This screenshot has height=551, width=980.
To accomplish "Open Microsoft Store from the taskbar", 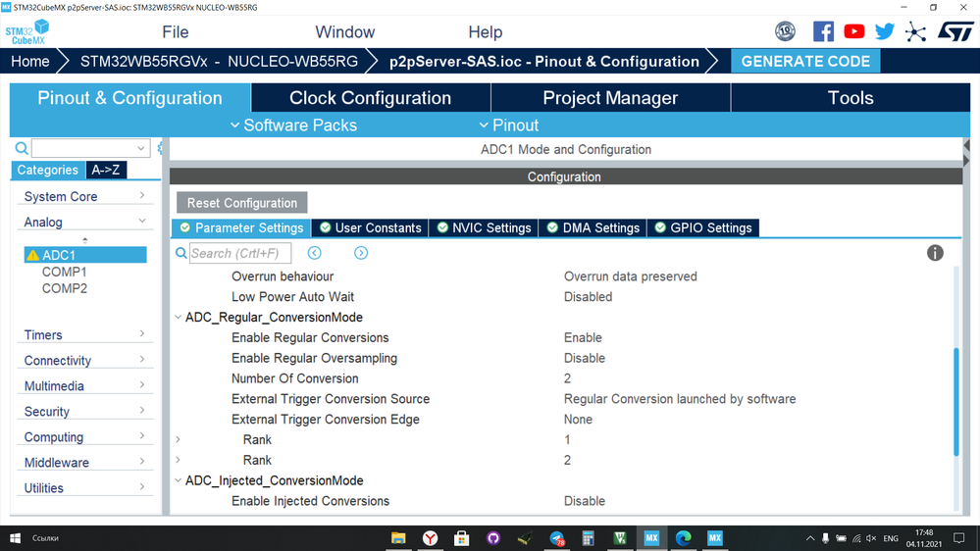I will (461, 538).
